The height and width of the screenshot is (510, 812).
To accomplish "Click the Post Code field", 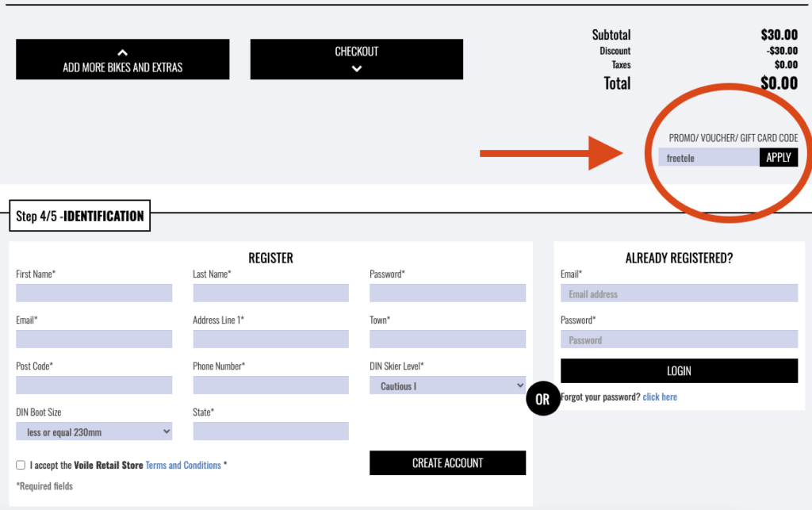I will pyautogui.click(x=94, y=385).
